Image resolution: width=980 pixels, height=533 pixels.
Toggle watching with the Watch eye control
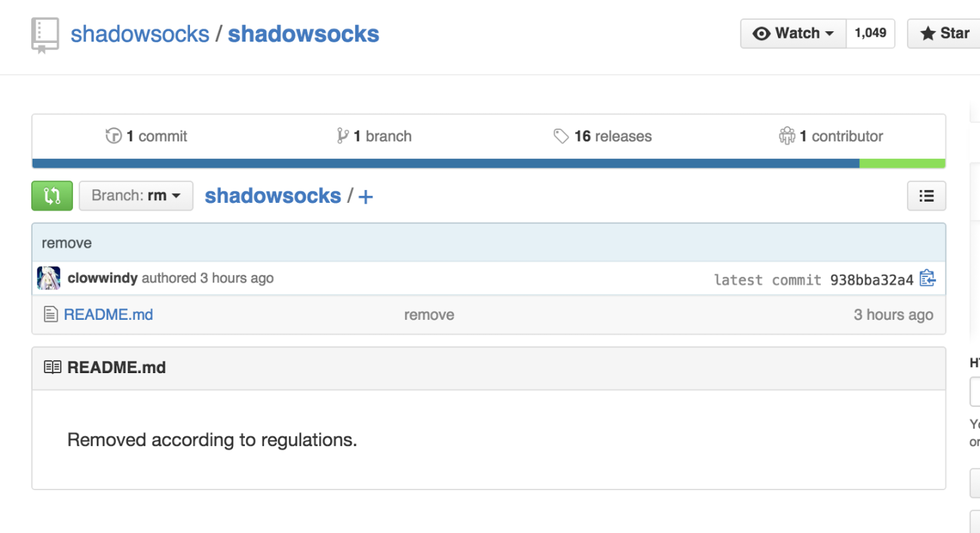783,33
